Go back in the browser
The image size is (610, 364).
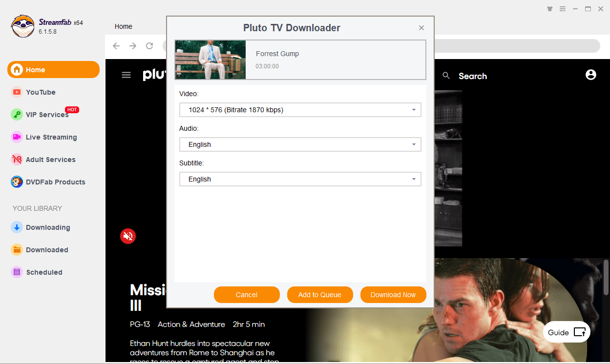click(116, 46)
